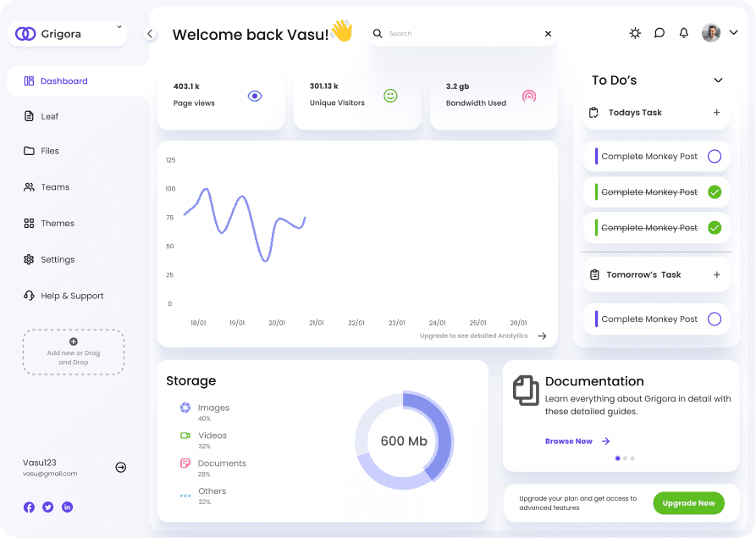The width and height of the screenshot is (756, 538).
Task: Click the Upgrade Now button
Action: [688, 502]
